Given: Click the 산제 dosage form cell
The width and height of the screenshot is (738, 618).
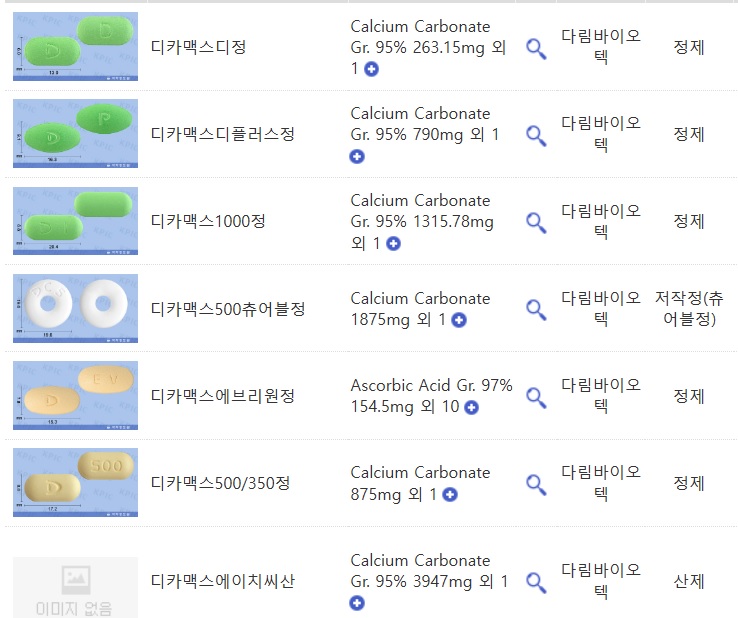Looking at the screenshot, I should pos(689,581).
